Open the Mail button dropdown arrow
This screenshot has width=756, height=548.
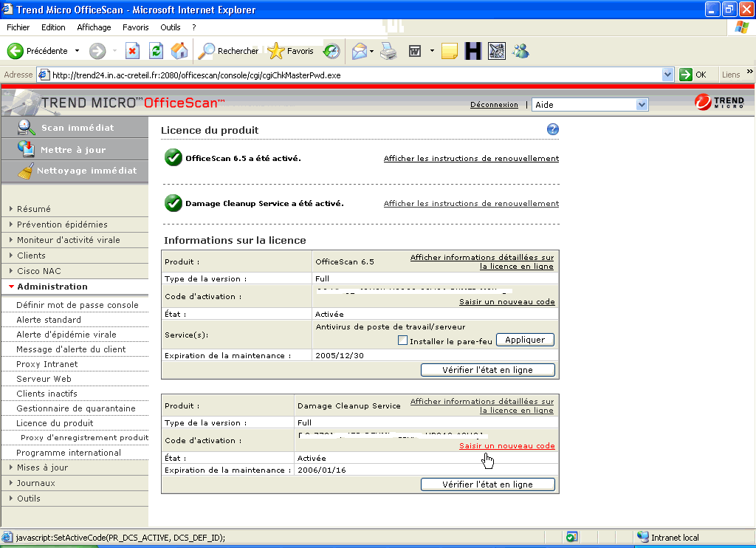[372, 51]
